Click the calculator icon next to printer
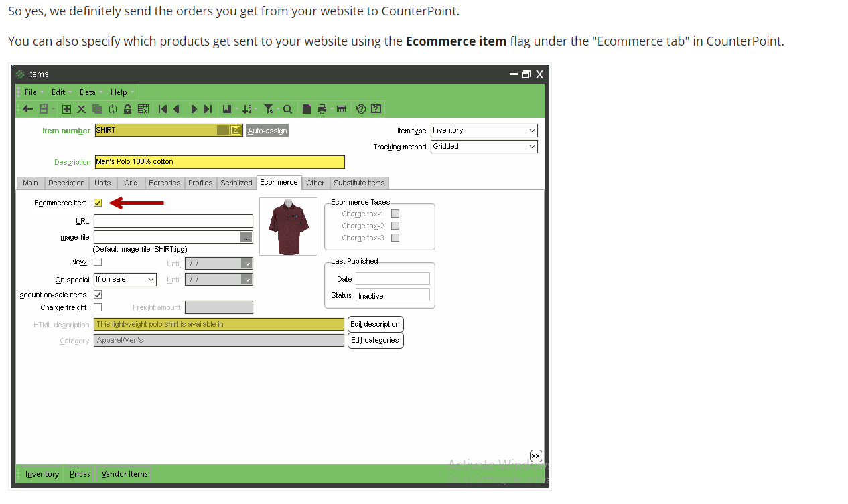Image resolution: width=848 pixels, height=504 pixels. 342,109
